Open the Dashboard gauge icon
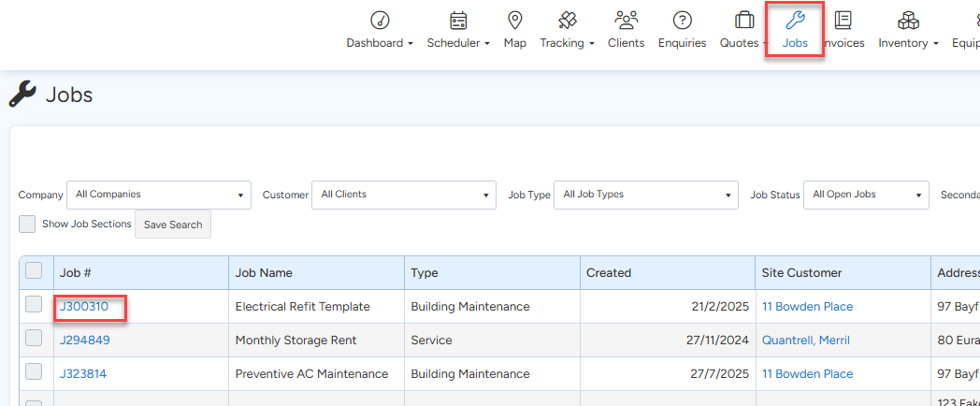 pos(379,21)
